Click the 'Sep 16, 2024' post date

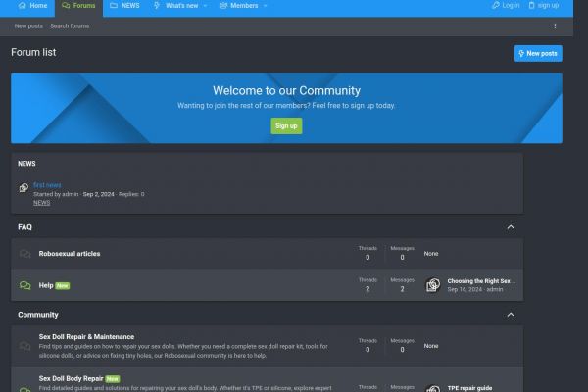tap(465, 289)
